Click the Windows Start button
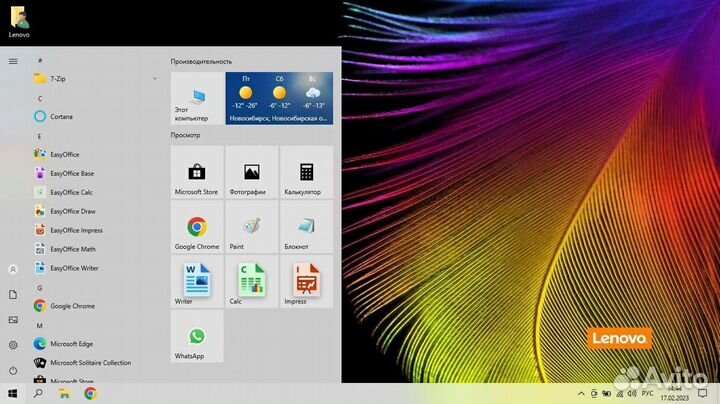720x404 pixels. (x=13, y=393)
